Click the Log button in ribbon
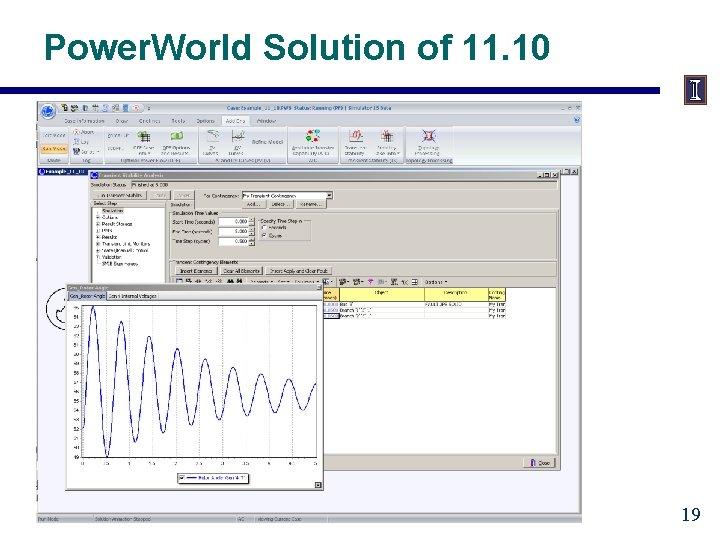Viewport: 720px width, 540px height. coord(82,142)
